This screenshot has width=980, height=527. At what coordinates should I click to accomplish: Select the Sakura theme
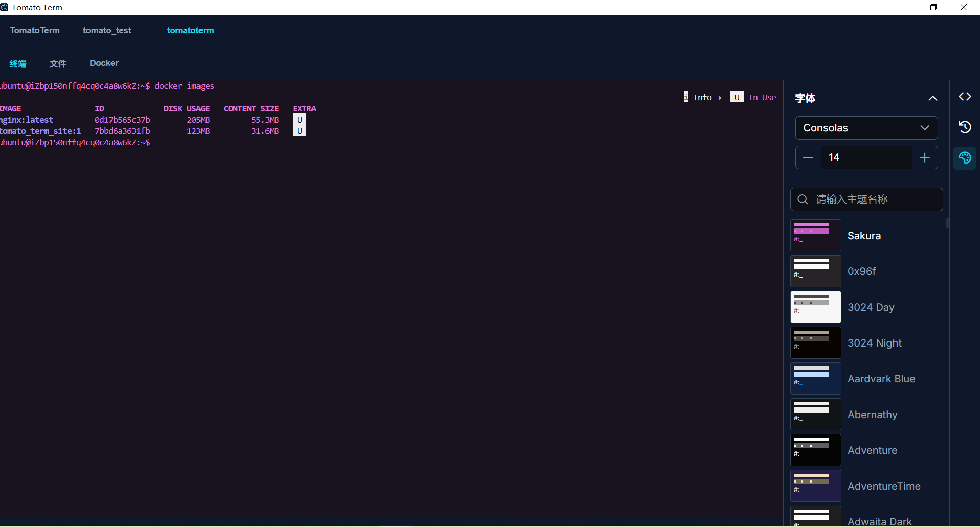864,236
